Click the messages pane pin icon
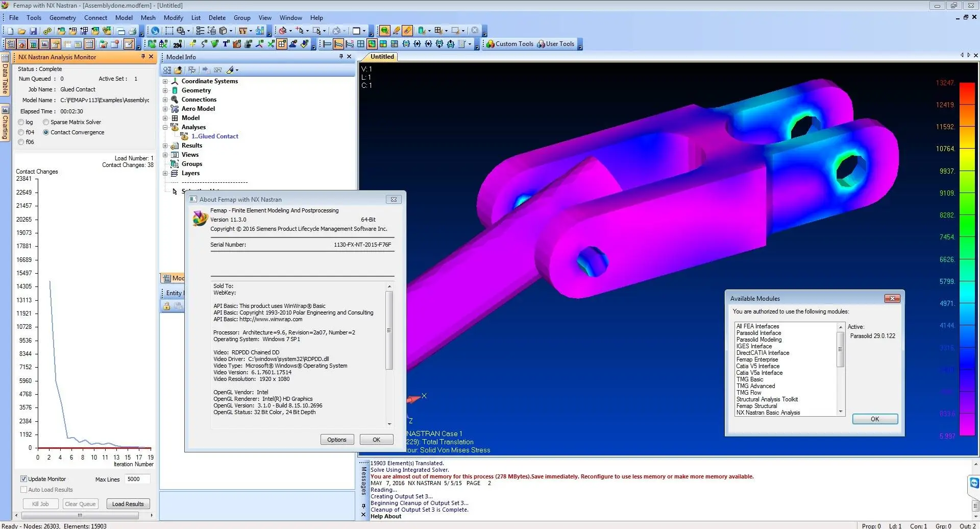Image resolution: width=980 pixels, height=529 pixels. (363, 506)
